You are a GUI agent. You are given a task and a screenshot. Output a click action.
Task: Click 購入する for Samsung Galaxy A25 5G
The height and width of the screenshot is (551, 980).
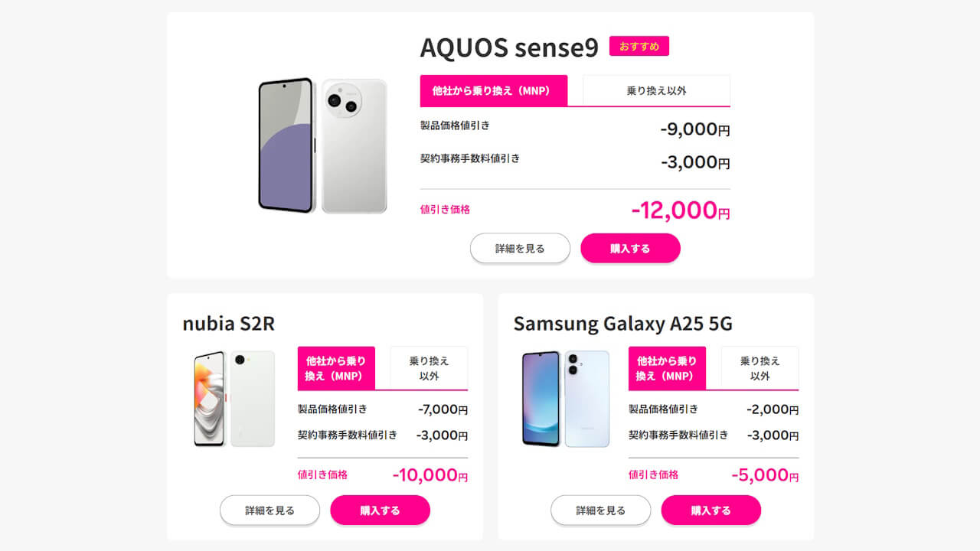710,510
